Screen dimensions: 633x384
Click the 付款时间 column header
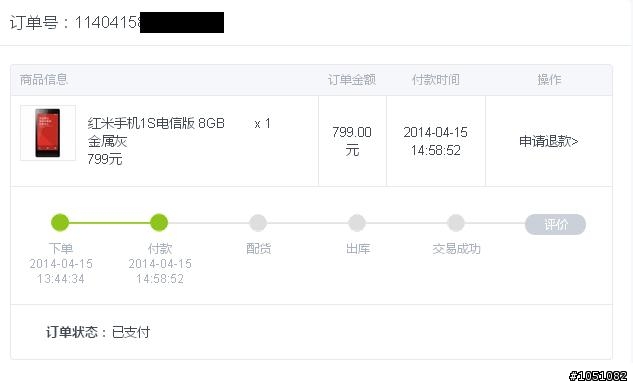click(436, 80)
